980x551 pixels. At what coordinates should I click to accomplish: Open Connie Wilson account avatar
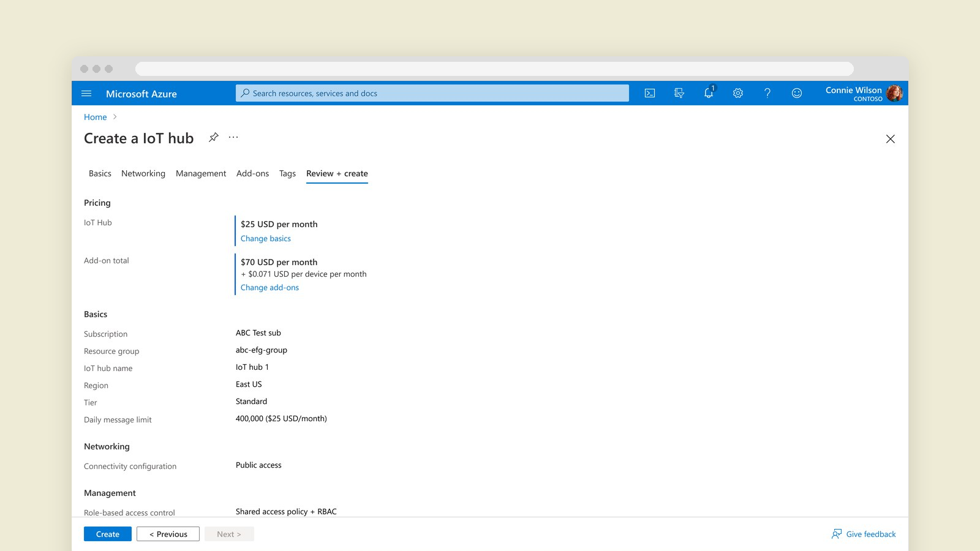point(894,93)
